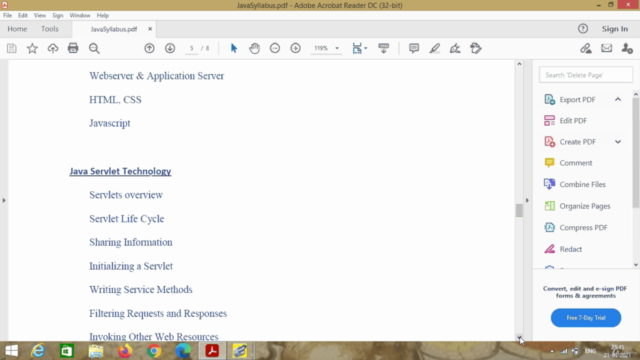This screenshot has width=640, height=360.
Task: Launch Chrome from taskbar
Action: coord(154,351)
